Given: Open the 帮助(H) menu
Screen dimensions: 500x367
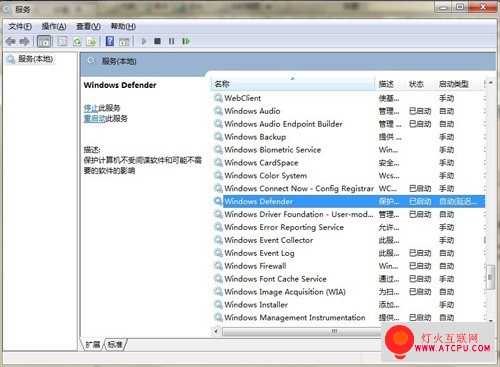Looking at the screenshot, I should tap(123, 27).
